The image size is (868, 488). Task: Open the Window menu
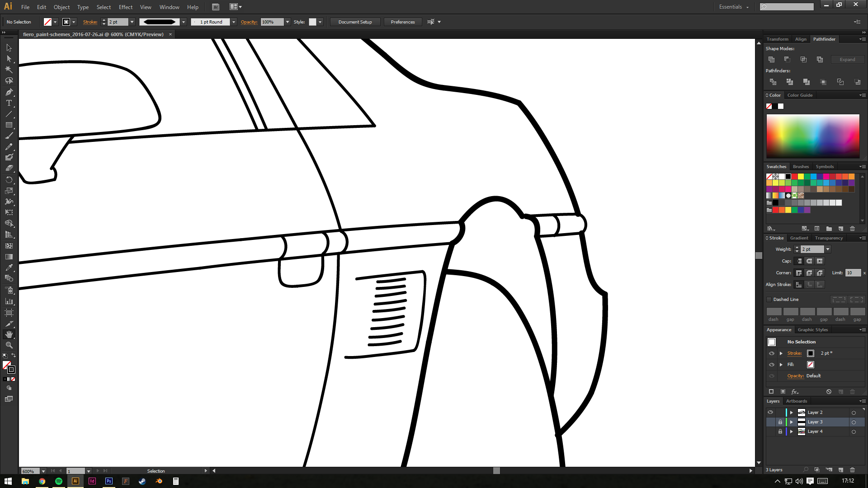(x=169, y=7)
